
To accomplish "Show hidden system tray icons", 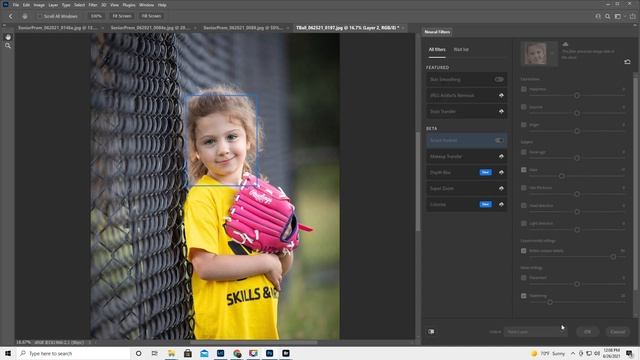I will point(573,353).
